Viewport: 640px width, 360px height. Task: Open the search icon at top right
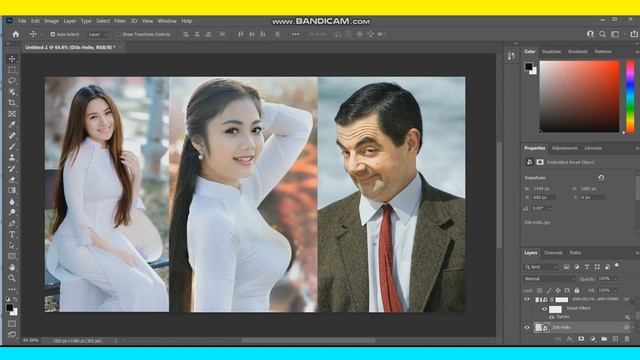click(x=602, y=34)
